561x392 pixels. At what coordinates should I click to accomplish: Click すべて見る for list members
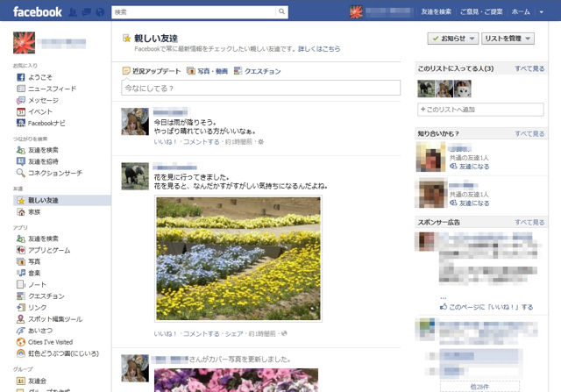point(529,68)
